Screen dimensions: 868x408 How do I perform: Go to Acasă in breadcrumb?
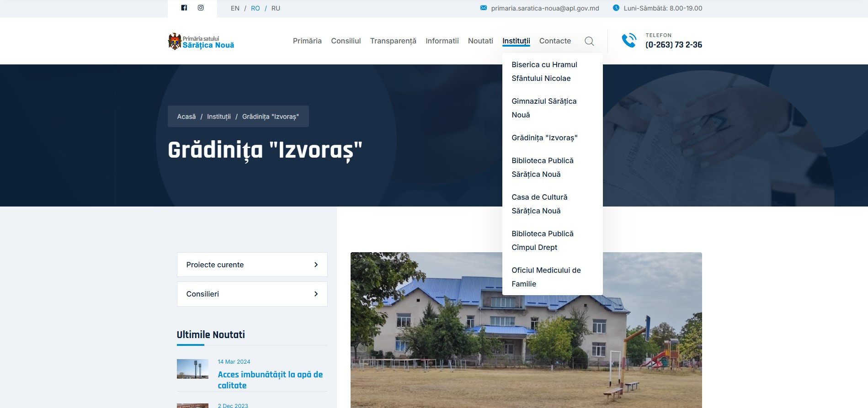tap(186, 117)
